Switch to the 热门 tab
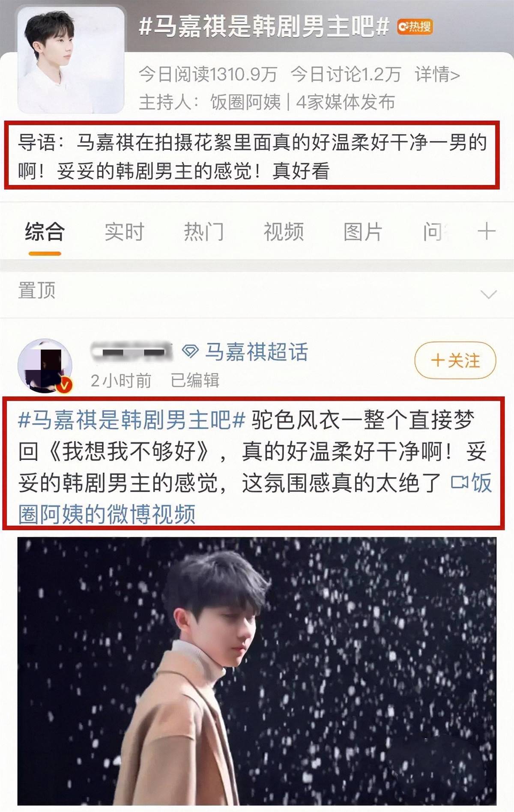 pos(204,232)
